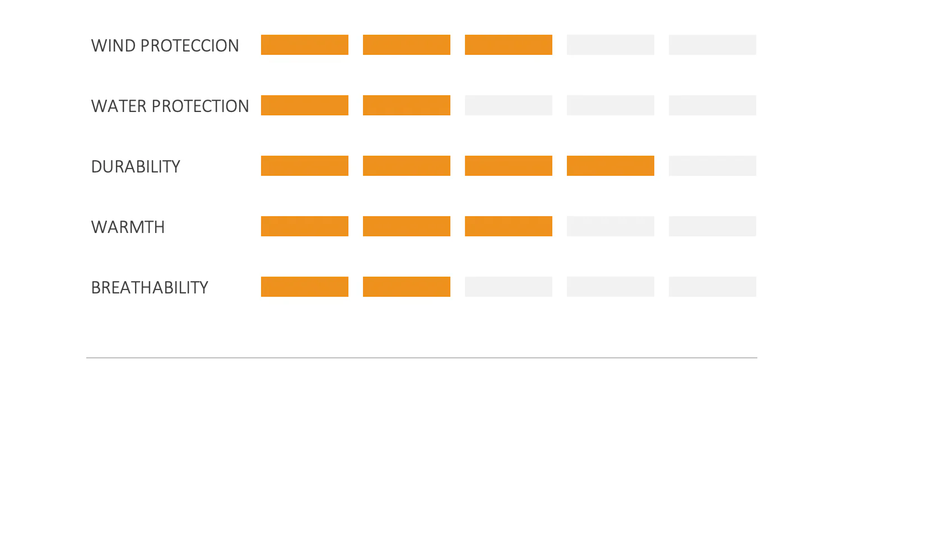Select second orange Warmth segment
This screenshot has height=560, width=931.
tap(407, 226)
